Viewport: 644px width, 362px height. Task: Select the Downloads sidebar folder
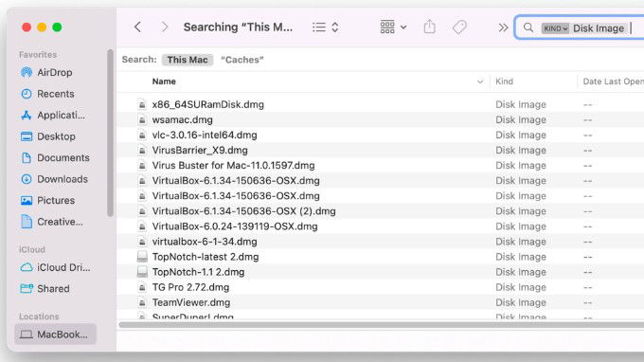(63, 179)
